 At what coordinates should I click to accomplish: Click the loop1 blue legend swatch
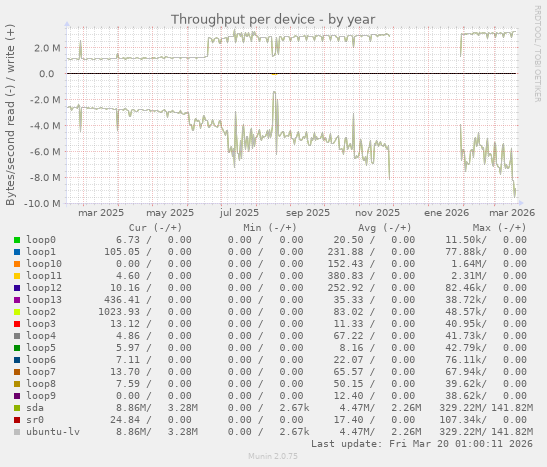coord(17,252)
